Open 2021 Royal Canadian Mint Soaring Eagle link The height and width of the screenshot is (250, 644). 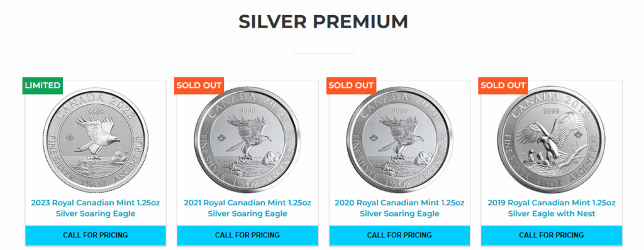tap(248, 208)
